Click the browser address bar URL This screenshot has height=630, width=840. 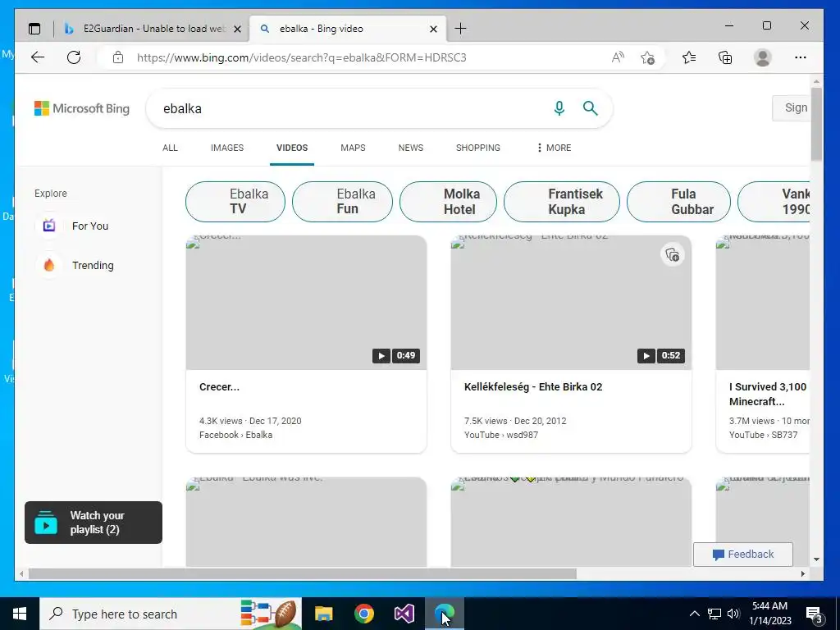[x=302, y=57]
